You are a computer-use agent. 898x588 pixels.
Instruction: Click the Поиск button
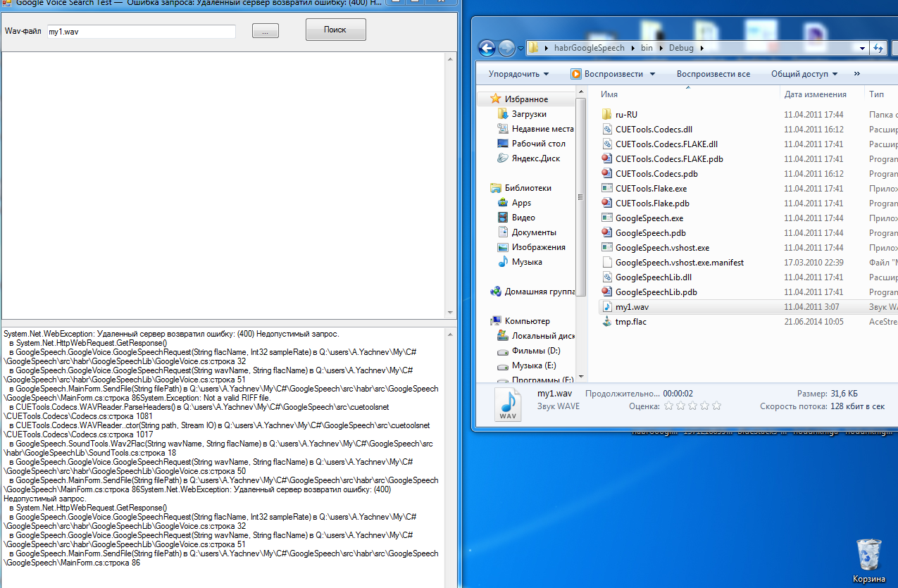tap(335, 30)
